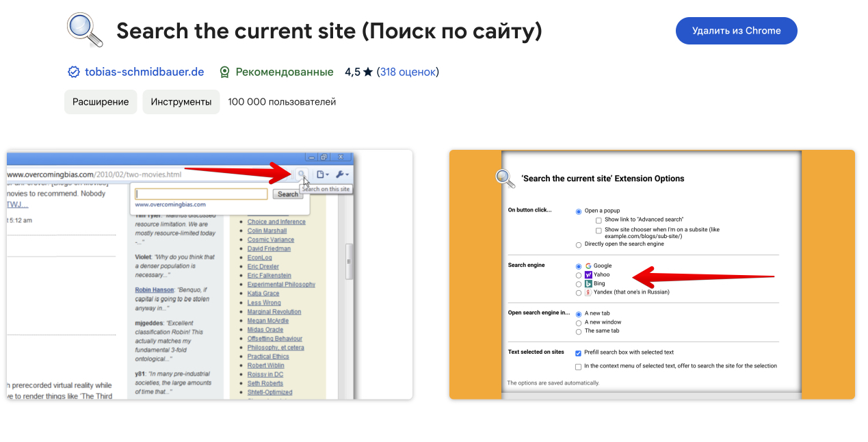Image resolution: width=868 pixels, height=442 pixels.
Task: Click the Colin Marshall link
Action: 268,231
